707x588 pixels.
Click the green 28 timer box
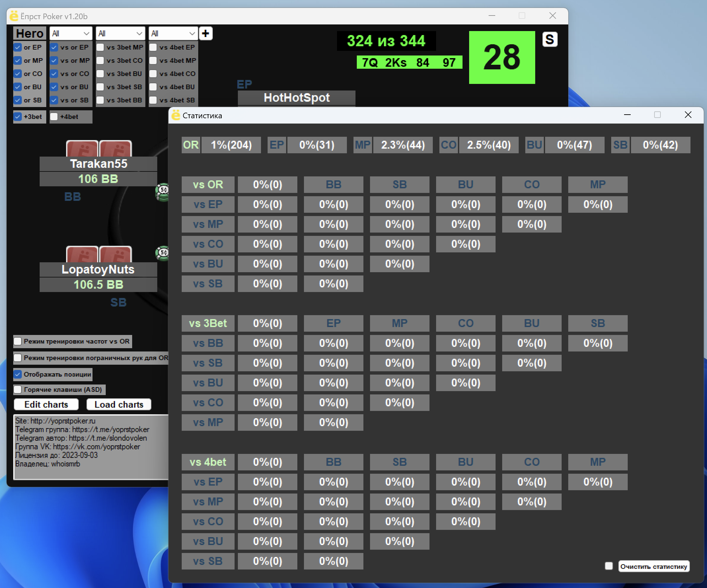click(x=502, y=57)
